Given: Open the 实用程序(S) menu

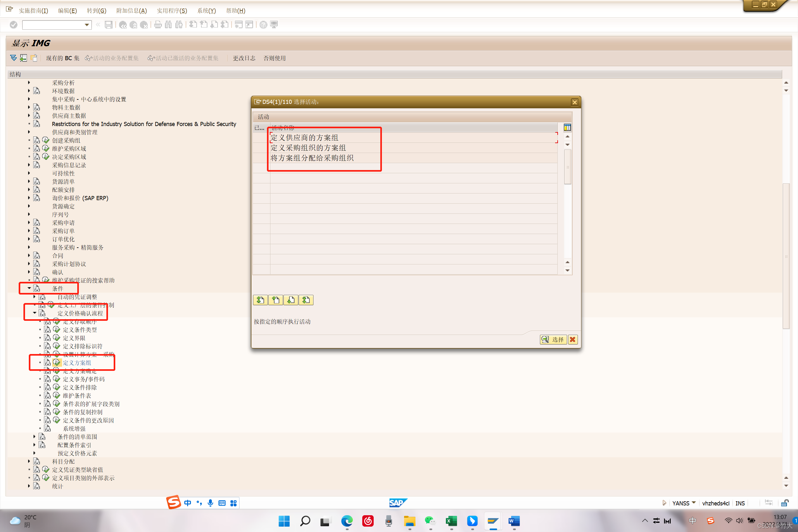Looking at the screenshot, I should click(172, 10).
